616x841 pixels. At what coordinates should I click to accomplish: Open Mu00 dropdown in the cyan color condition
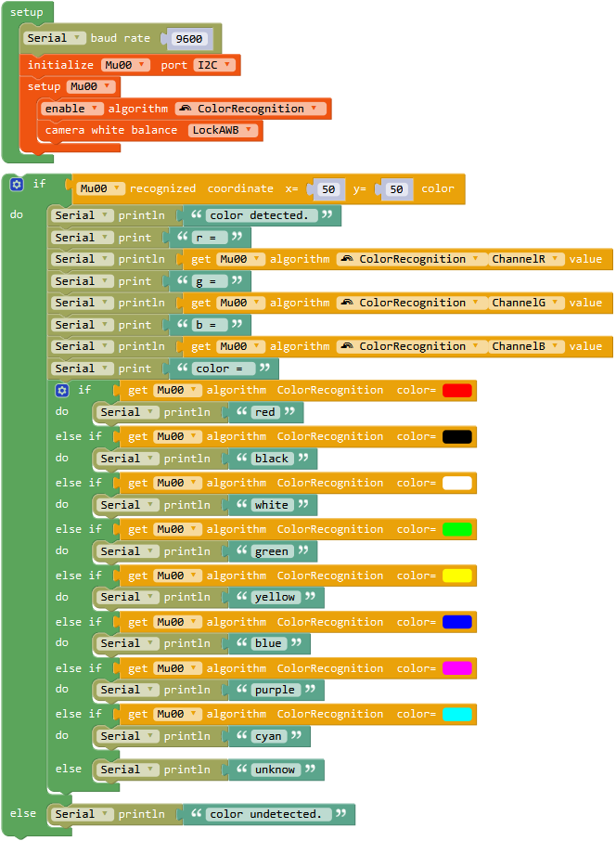[x=178, y=715]
